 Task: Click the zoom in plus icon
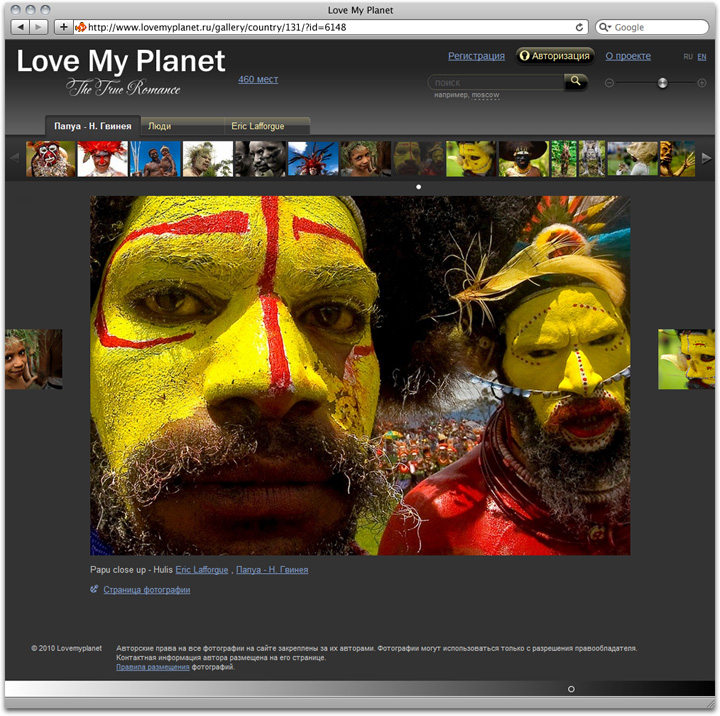tap(701, 83)
